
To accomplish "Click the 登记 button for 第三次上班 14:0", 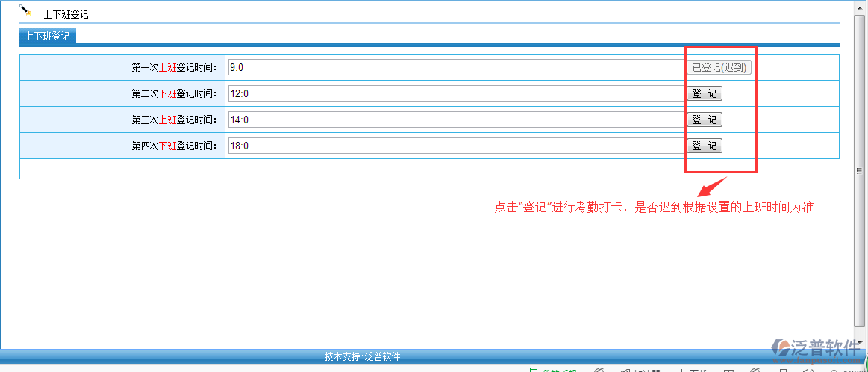I will point(704,120).
